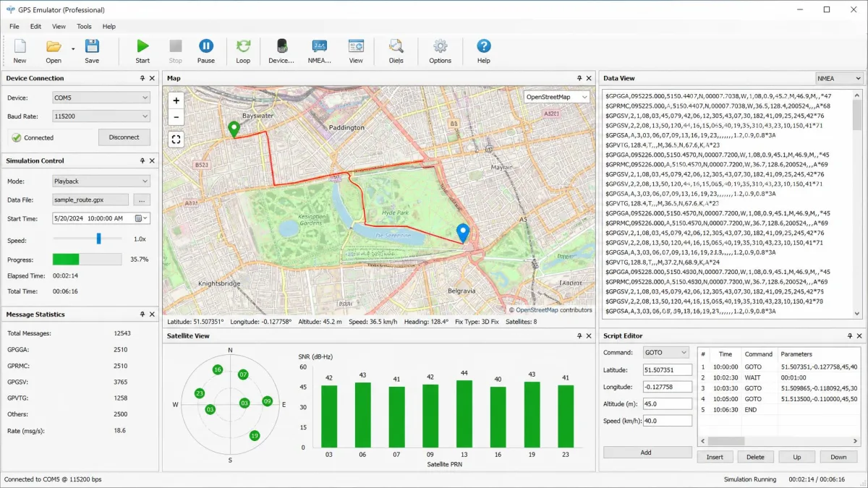Image resolution: width=868 pixels, height=488 pixels.
Task: Close the Satellite View panel
Action: point(590,336)
